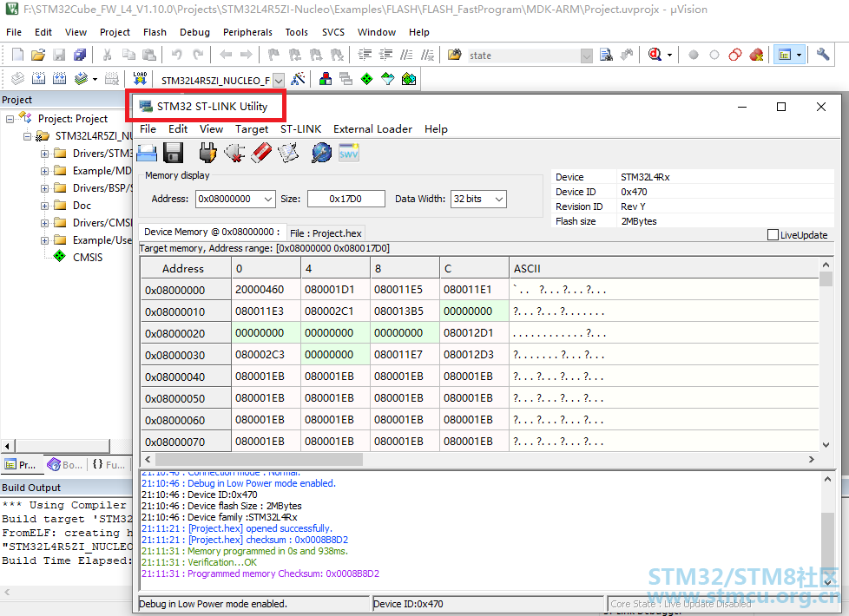
Task: Click the address row 0x08000040
Action: click(x=186, y=377)
